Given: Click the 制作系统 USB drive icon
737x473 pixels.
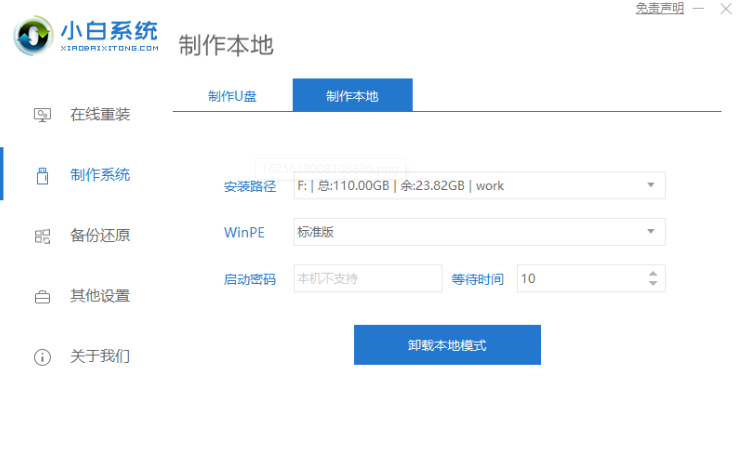Looking at the screenshot, I should (x=42, y=176).
